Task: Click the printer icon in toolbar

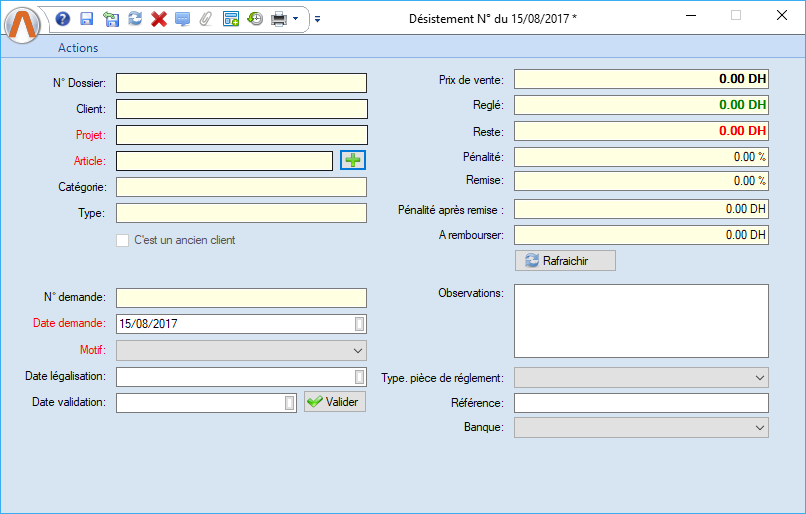Action: click(279, 19)
